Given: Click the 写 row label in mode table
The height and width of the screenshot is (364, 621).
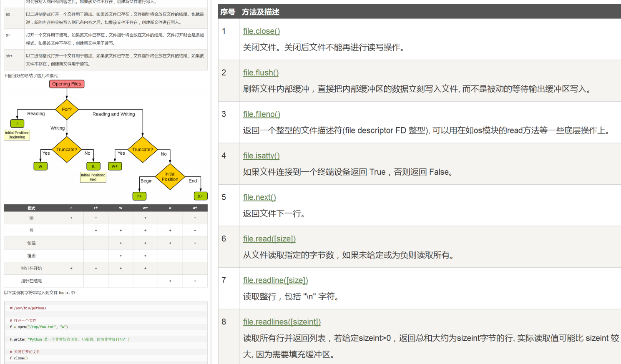Looking at the screenshot, I should click(x=31, y=230).
